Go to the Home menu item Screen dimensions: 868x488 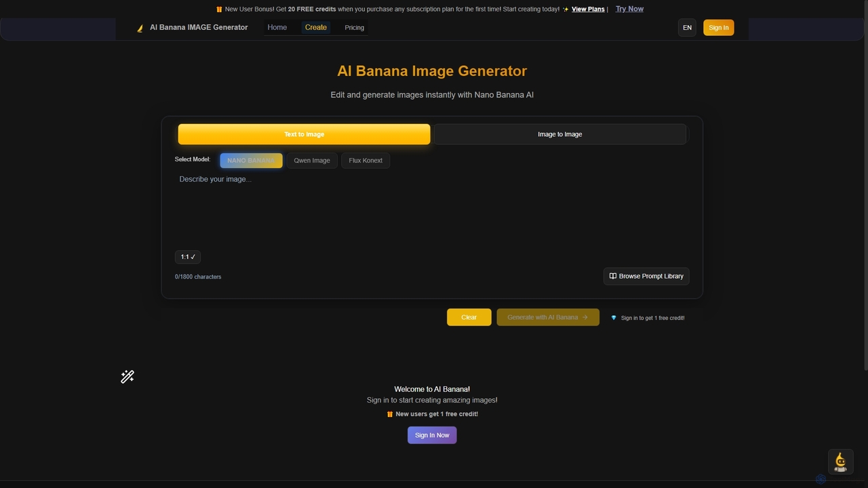[277, 28]
